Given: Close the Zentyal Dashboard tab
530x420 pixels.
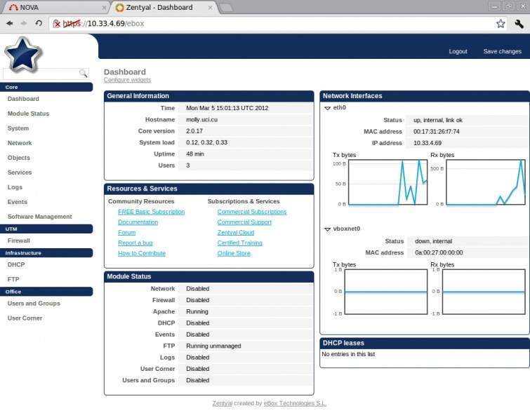Looking at the screenshot, I should [x=210, y=8].
